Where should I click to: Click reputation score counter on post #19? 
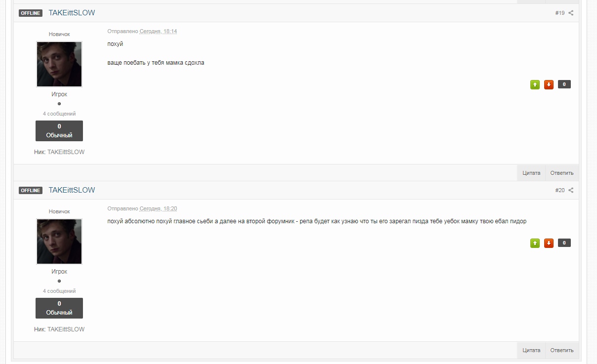pyautogui.click(x=564, y=84)
